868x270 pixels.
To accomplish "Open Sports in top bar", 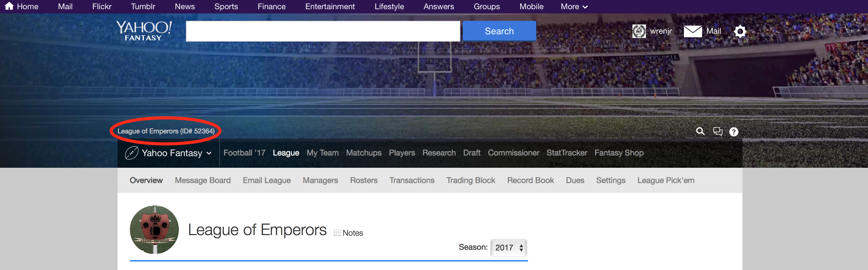I will (x=226, y=6).
